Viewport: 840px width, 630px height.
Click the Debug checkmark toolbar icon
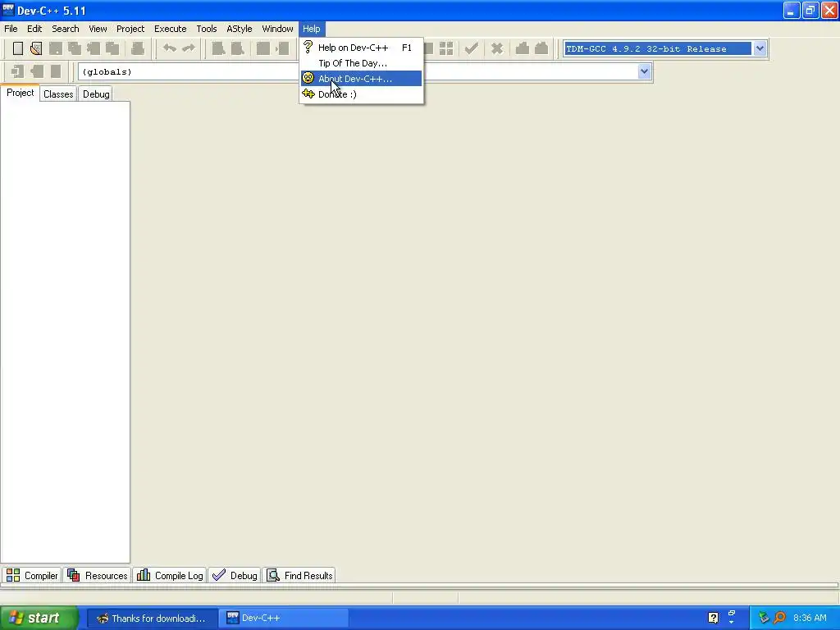coord(472,48)
